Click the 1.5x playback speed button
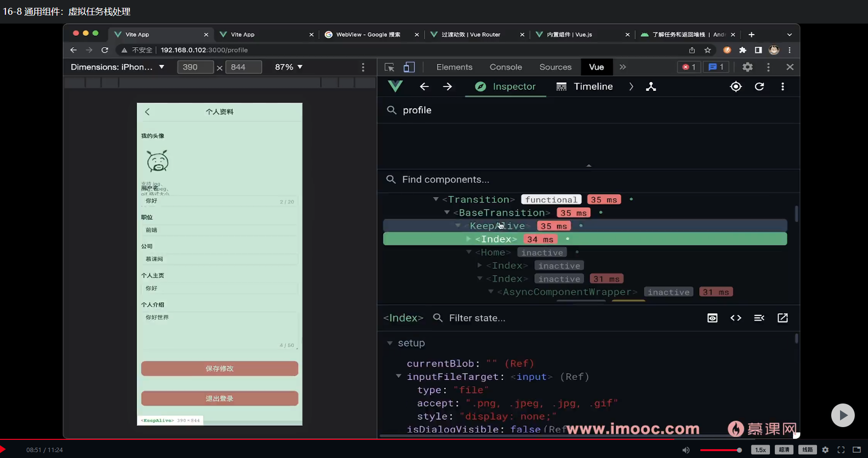This screenshot has width=868, height=458. [x=761, y=450]
